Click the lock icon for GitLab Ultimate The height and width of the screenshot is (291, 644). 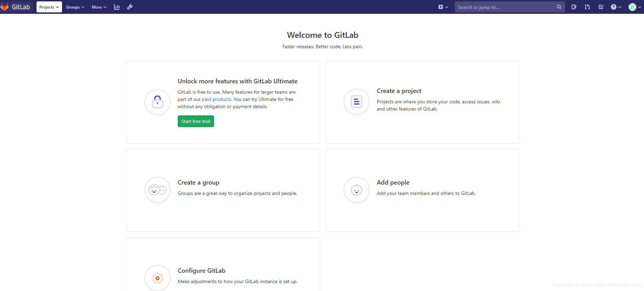click(157, 102)
